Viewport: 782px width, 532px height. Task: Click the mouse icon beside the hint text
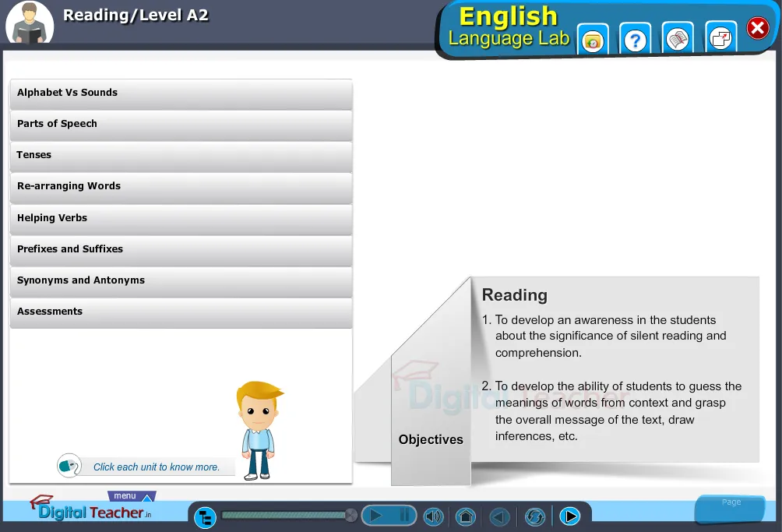(69, 467)
